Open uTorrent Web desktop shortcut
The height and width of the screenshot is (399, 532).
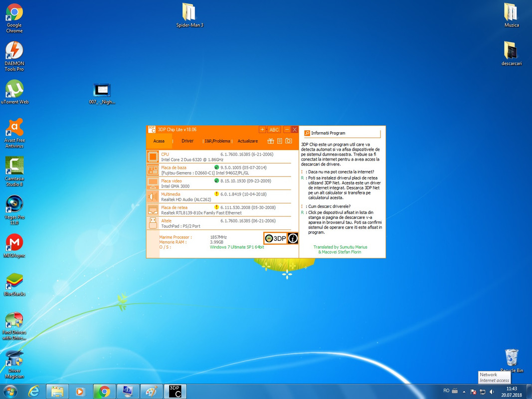coord(14,92)
